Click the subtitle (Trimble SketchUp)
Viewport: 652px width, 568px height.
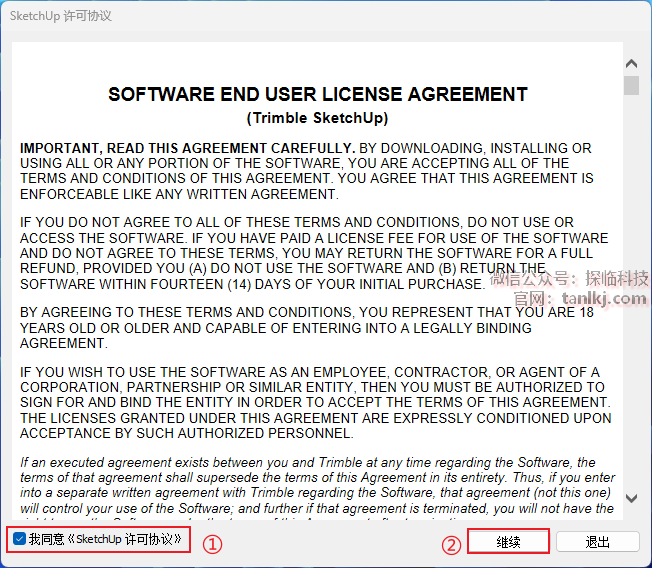click(x=317, y=118)
